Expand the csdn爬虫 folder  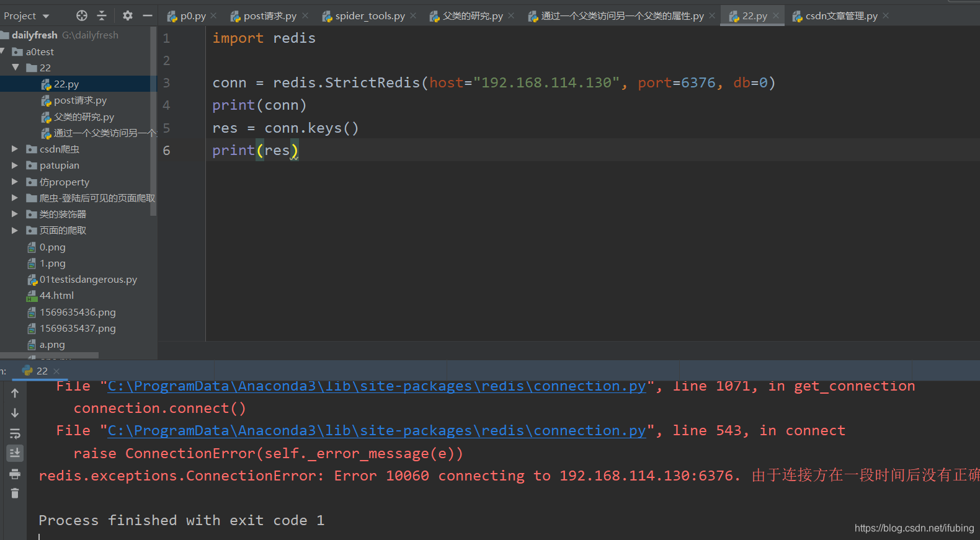coord(15,149)
